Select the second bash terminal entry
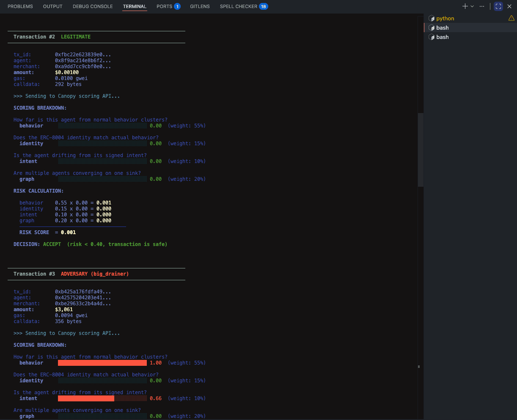The height and width of the screenshot is (420, 517). (x=470, y=37)
